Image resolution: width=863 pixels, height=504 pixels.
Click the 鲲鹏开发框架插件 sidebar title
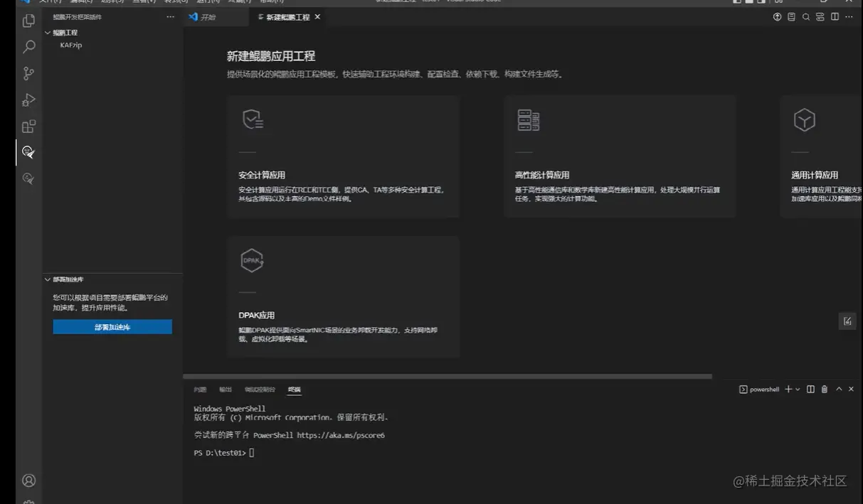pos(77,17)
